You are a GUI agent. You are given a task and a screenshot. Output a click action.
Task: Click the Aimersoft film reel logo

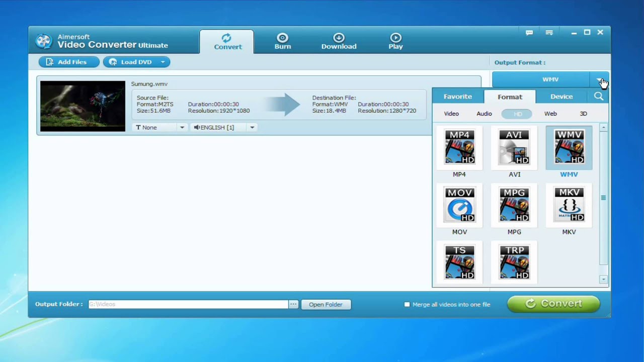pyautogui.click(x=44, y=41)
